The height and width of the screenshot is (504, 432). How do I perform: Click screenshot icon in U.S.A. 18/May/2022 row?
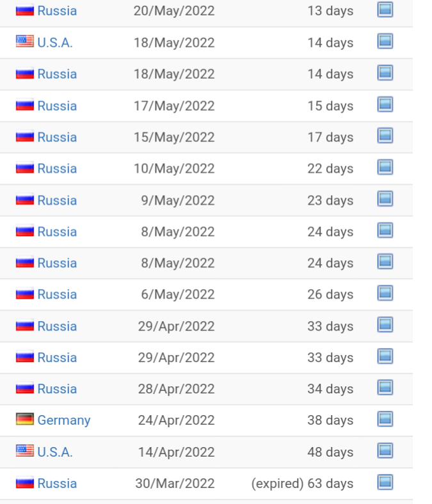coord(385,42)
